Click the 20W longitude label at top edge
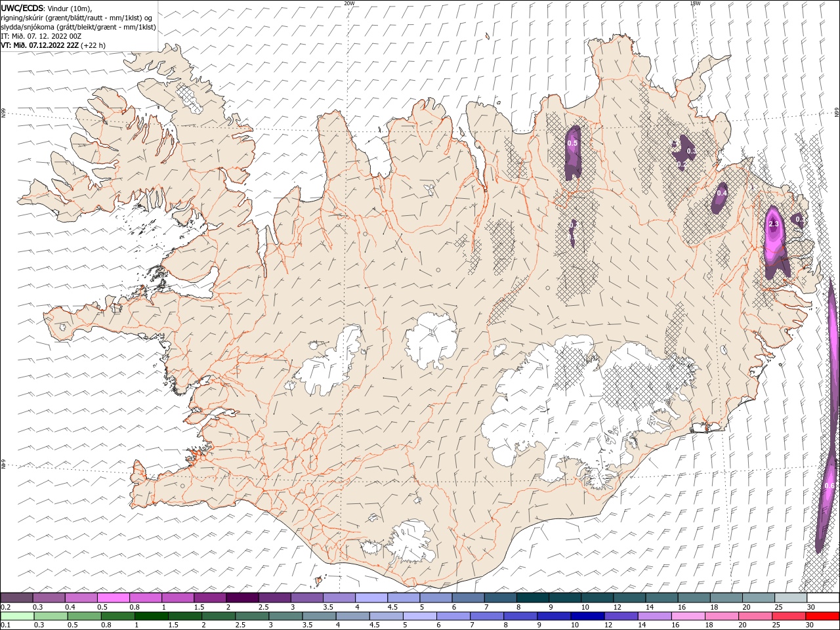Viewport: 840px width, 630px height. coord(349,3)
